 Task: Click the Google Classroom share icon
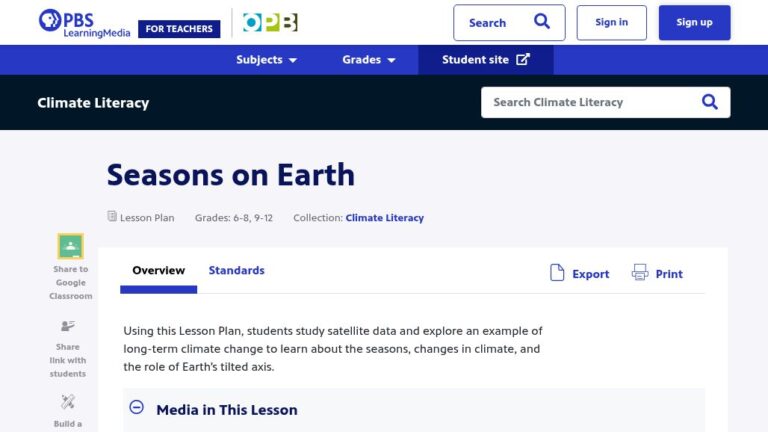click(x=71, y=246)
